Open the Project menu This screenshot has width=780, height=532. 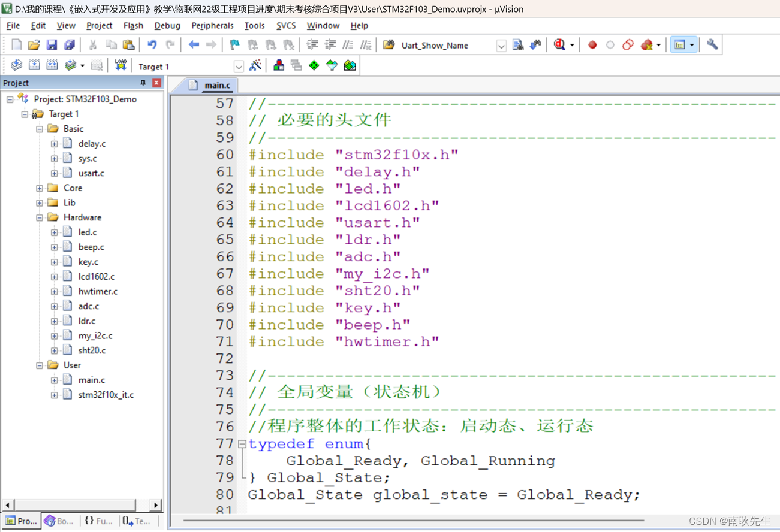pos(99,26)
